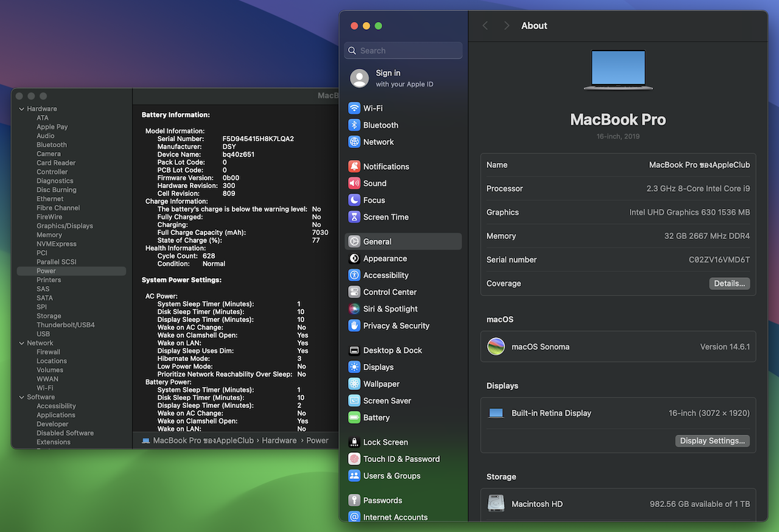Viewport: 779px width, 532px height.
Task: Select Graphics/Displays in Hardware list
Action: 65,226
